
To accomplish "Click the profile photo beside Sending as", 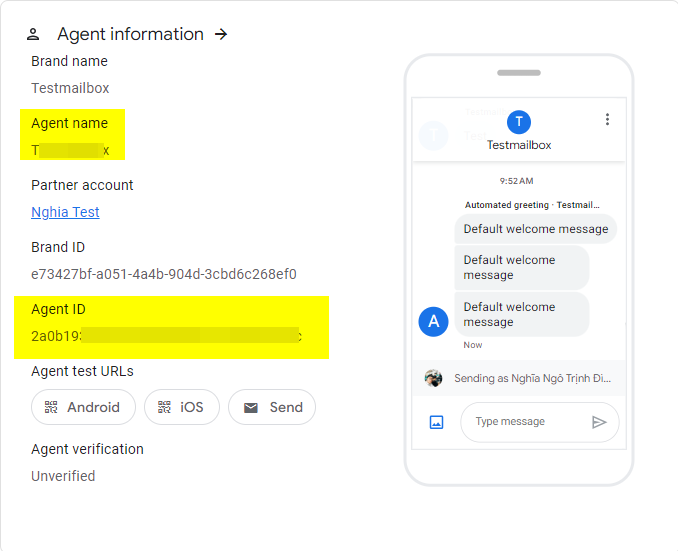I will click(x=433, y=378).
